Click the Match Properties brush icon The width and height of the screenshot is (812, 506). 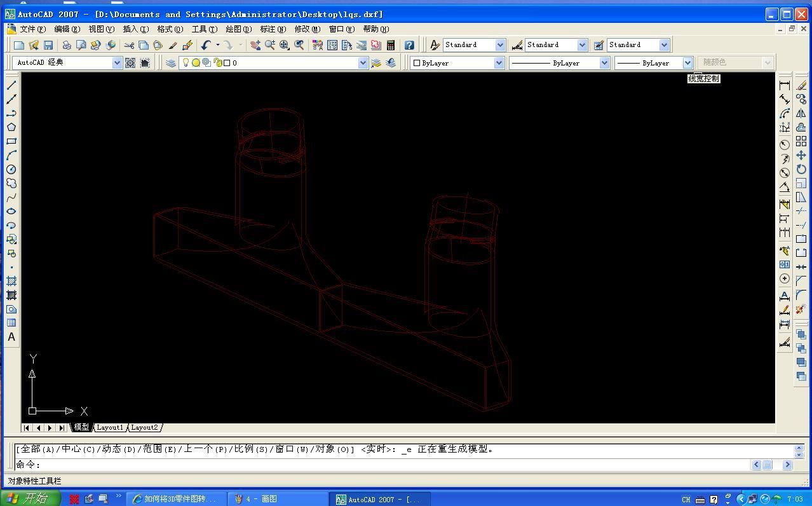tap(173, 45)
